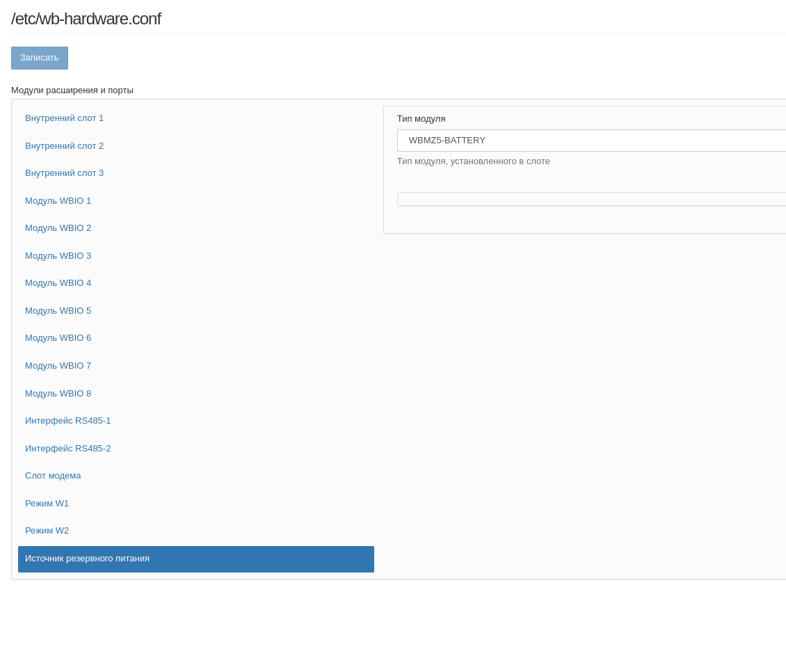786x672 pixels.
Task: Open Слот модема configuration
Action: pyautogui.click(x=53, y=476)
